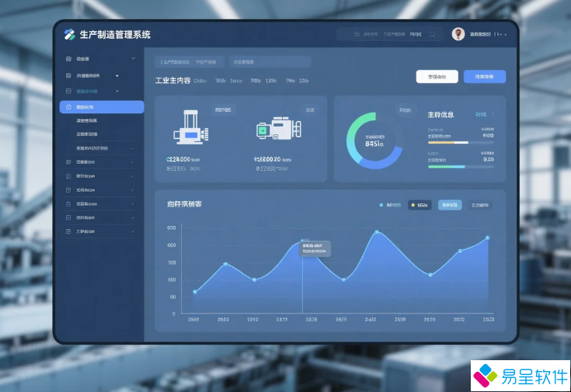Collapse the second sidebar menu arrow
Image resolution: width=571 pixels, height=392 pixels.
coord(117,75)
